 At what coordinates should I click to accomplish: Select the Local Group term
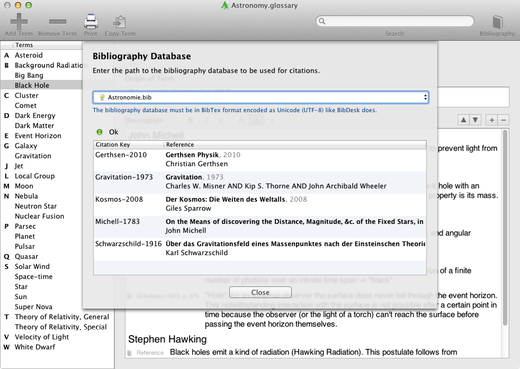click(35, 176)
